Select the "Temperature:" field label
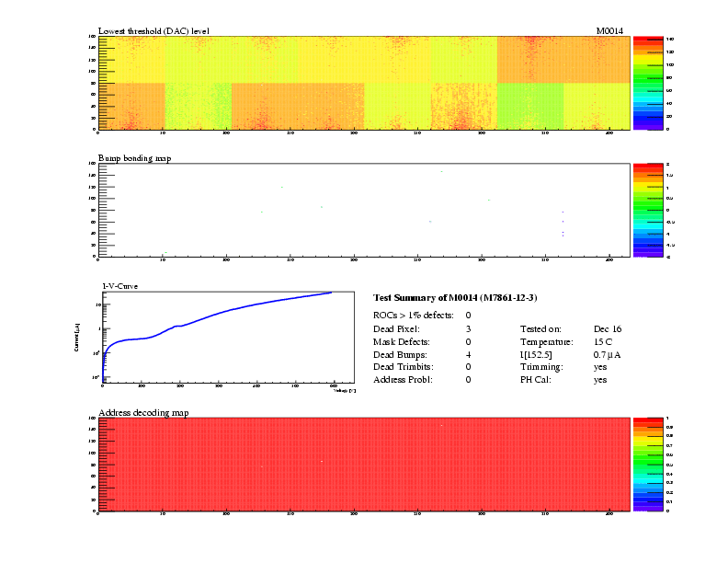 coord(545,341)
